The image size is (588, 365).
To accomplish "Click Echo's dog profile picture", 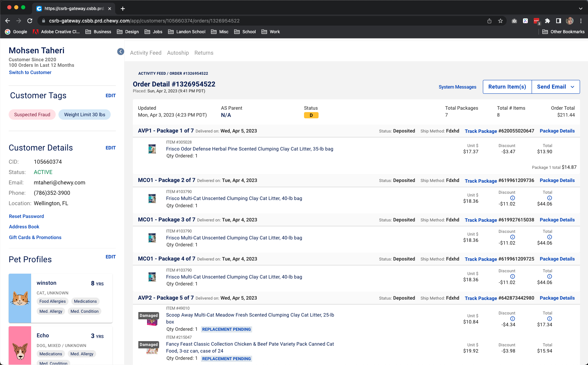I will coord(20,345).
